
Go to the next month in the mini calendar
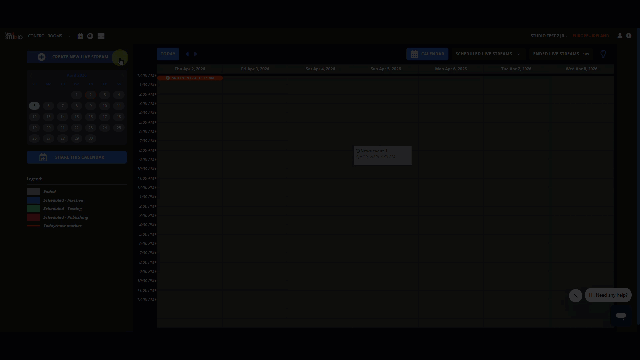(x=122, y=76)
